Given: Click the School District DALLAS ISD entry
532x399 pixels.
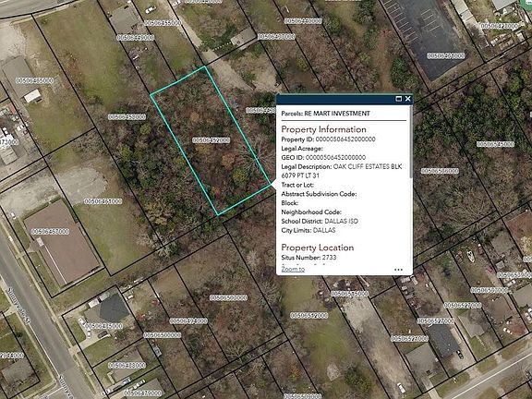Looking at the screenshot, I should click(x=320, y=222).
